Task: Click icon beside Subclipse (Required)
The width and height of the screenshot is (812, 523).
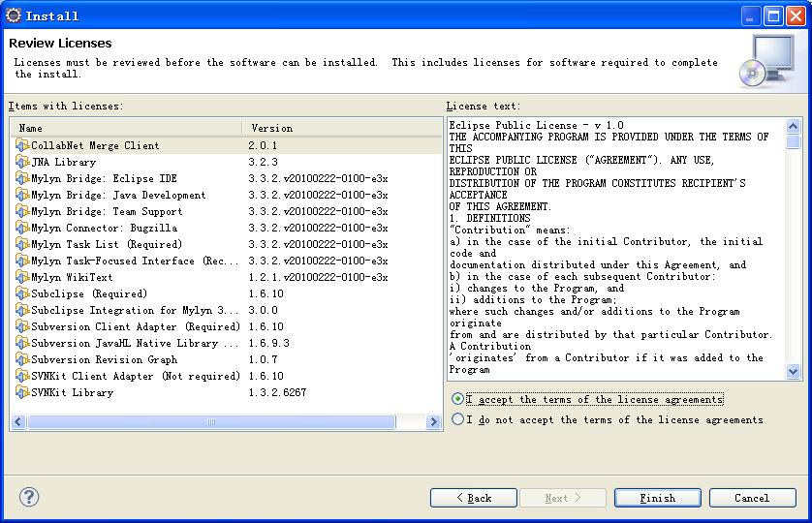Action: pyautogui.click(x=21, y=293)
